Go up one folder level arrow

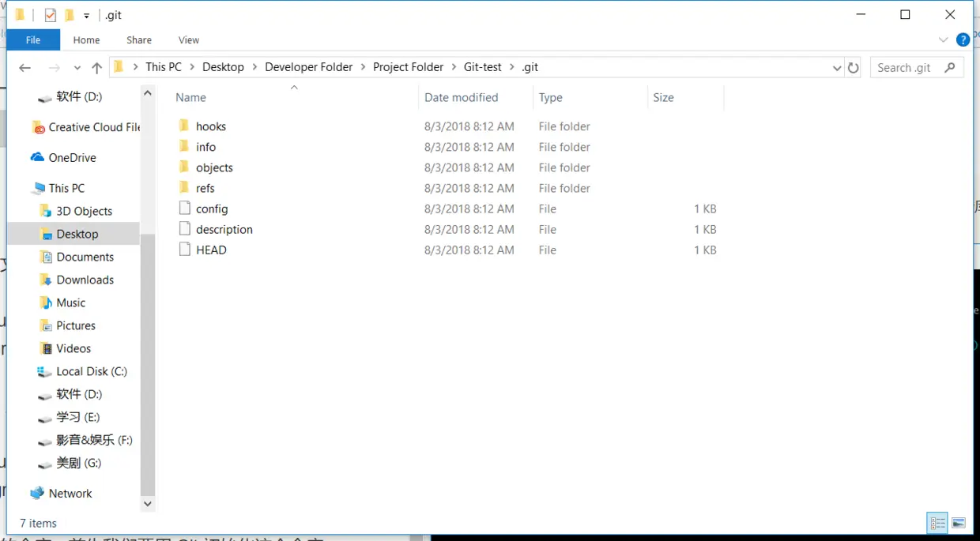coord(96,68)
